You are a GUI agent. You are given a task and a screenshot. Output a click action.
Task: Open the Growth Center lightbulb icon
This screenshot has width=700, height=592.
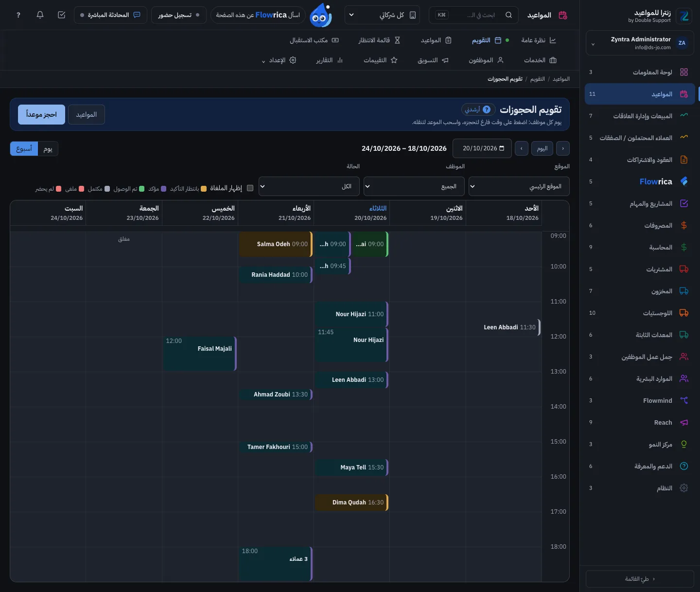pos(684,444)
